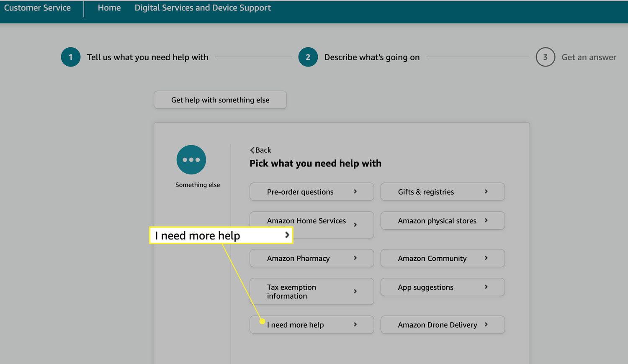Click step 2 circle icon
The height and width of the screenshot is (364, 628).
tap(308, 57)
